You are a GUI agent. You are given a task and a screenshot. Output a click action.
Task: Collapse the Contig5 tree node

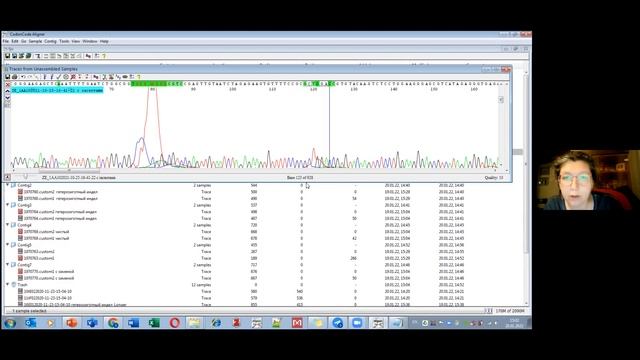pos(7,245)
